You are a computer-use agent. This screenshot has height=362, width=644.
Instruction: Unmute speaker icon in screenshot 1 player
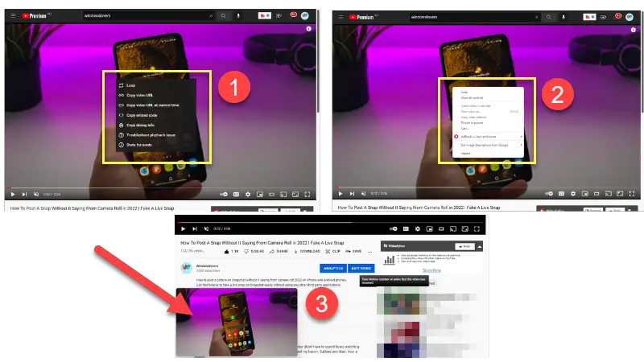pos(36,194)
